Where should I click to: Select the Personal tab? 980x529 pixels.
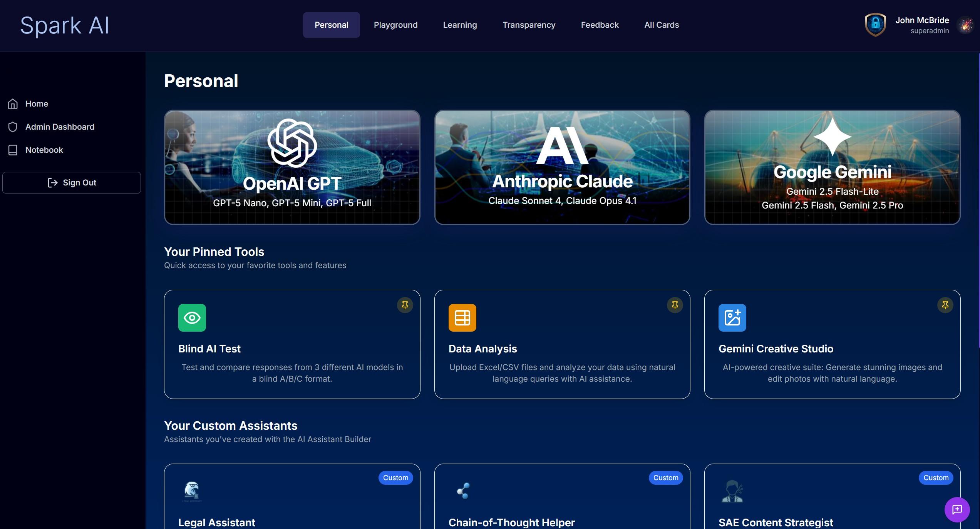pyautogui.click(x=331, y=25)
